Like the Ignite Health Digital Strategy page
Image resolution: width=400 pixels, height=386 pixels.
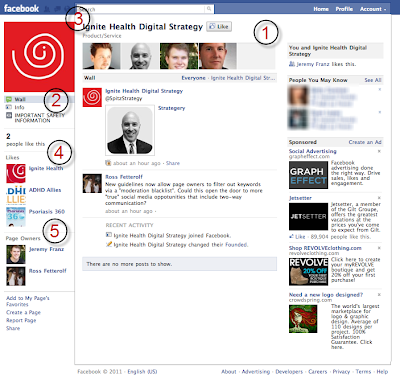[219, 27]
